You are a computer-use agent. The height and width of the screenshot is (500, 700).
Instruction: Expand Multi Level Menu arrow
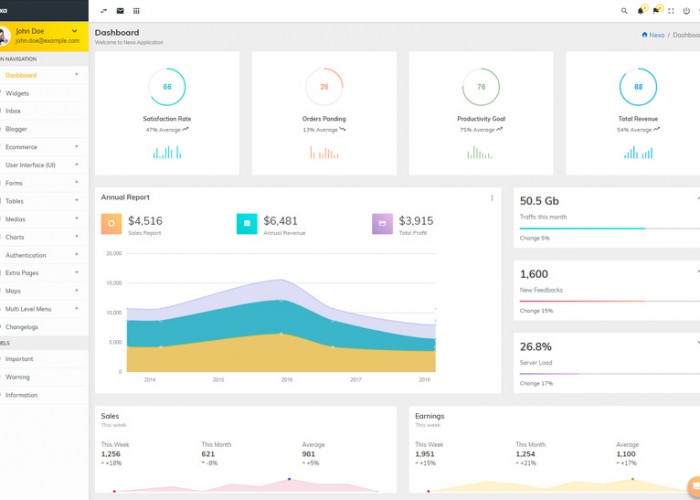coord(77,308)
